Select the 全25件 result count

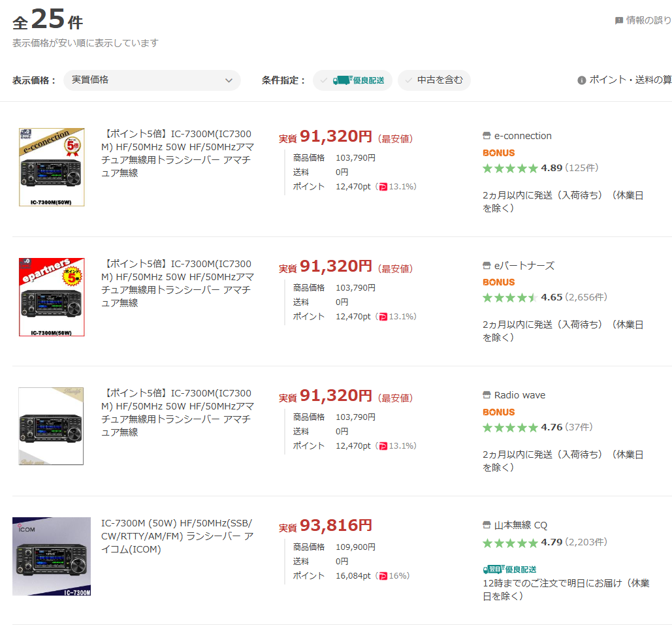coord(48,20)
